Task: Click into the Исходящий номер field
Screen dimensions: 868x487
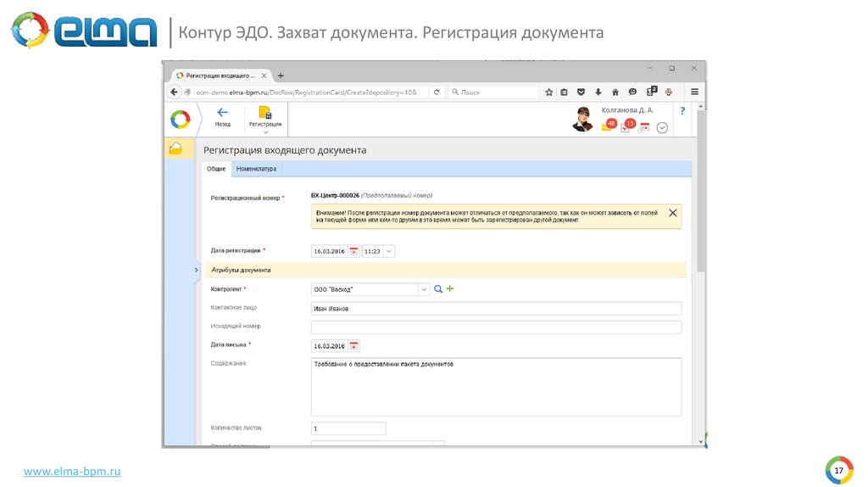Action: 496,327
